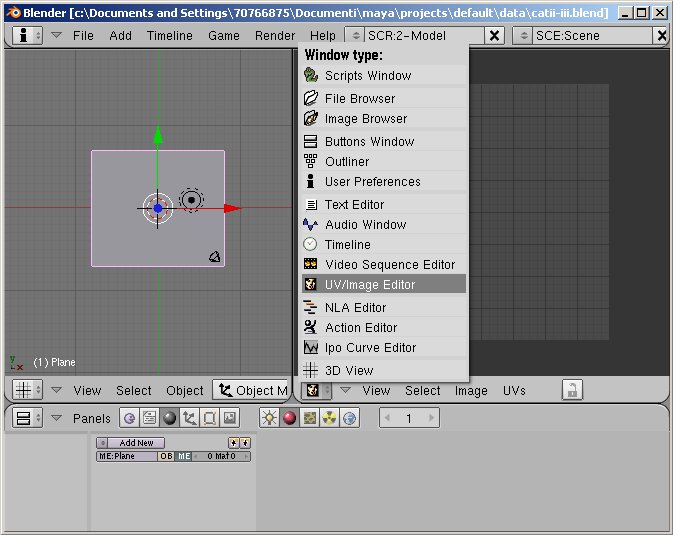Switch to Buttons Window type
The width and height of the screenshot is (673, 535).
point(384,141)
